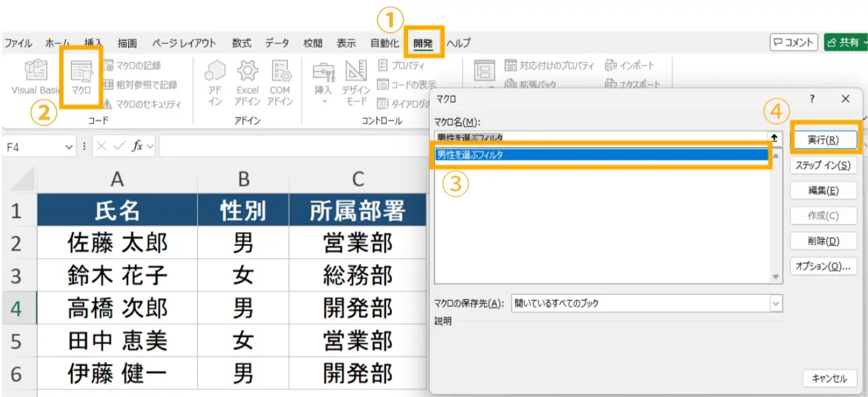
Task: Switch to the 挿入 ribbon tab
Action: coord(93,43)
